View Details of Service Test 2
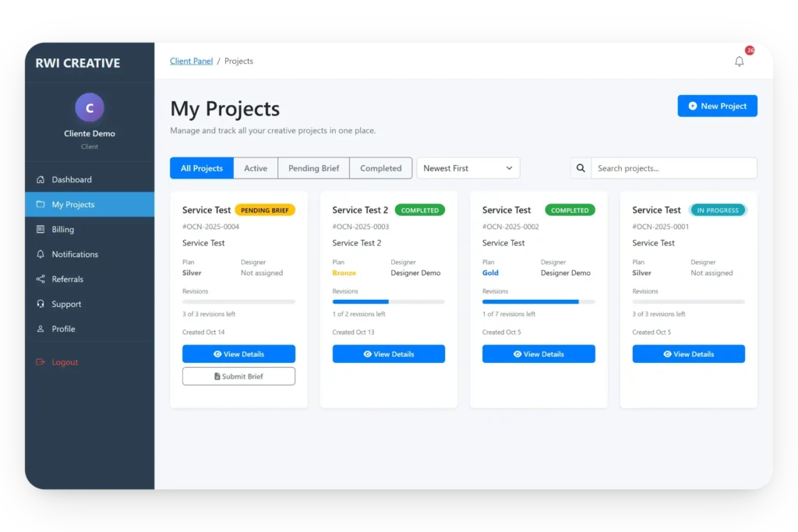798x532 pixels. (388, 353)
